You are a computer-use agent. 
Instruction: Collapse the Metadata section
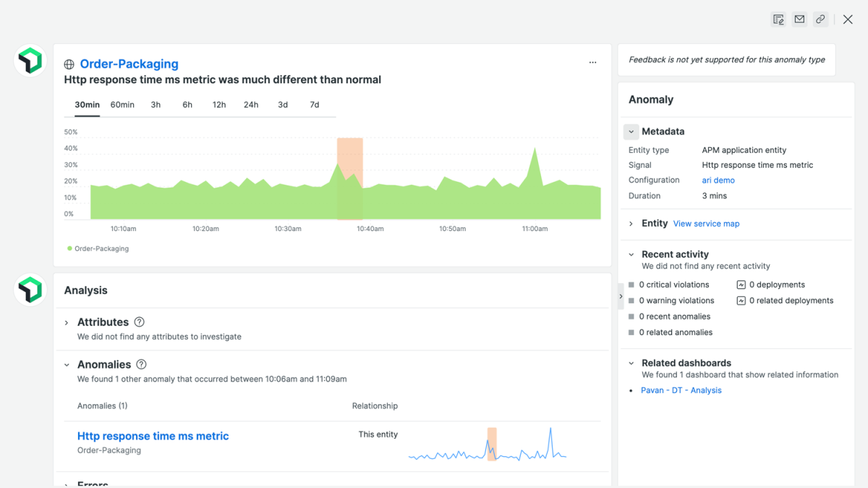[x=631, y=132]
